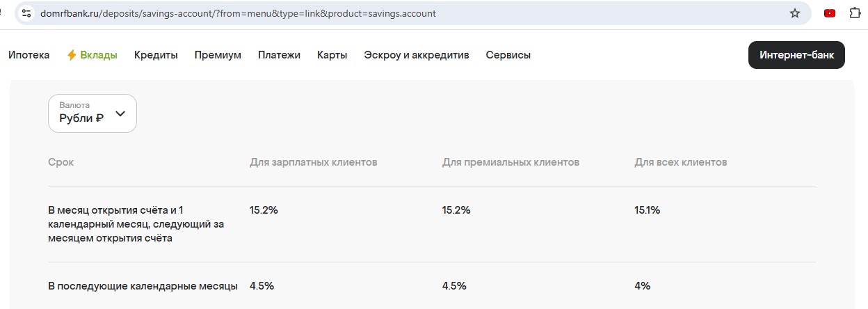Click the 15.1% rate value

647,210
